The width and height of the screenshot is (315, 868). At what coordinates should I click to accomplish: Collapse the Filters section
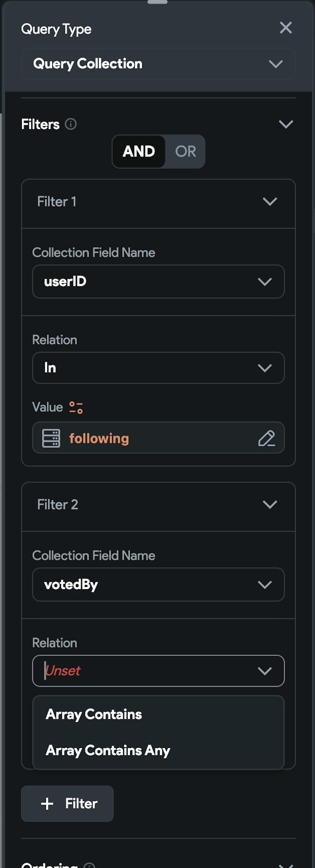tap(286, 124)
